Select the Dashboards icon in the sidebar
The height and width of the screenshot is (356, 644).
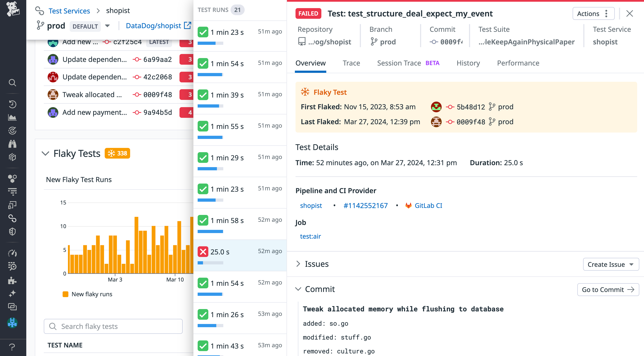(13, 117)
